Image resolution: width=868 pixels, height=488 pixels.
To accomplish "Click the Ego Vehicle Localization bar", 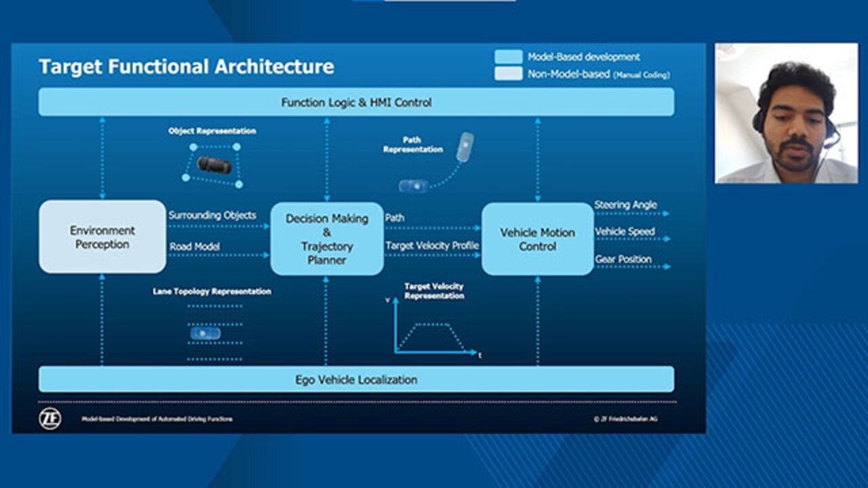I will (357, 380).
